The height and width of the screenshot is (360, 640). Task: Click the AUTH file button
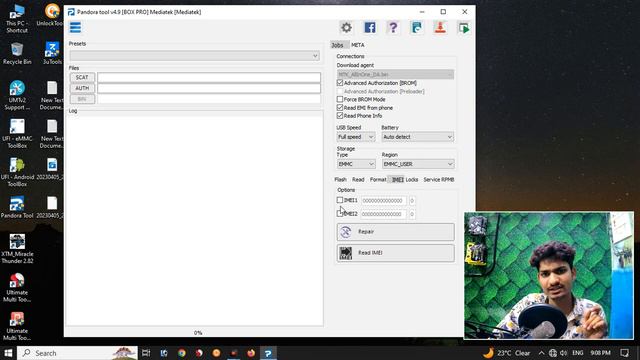(x=82, y=88)
